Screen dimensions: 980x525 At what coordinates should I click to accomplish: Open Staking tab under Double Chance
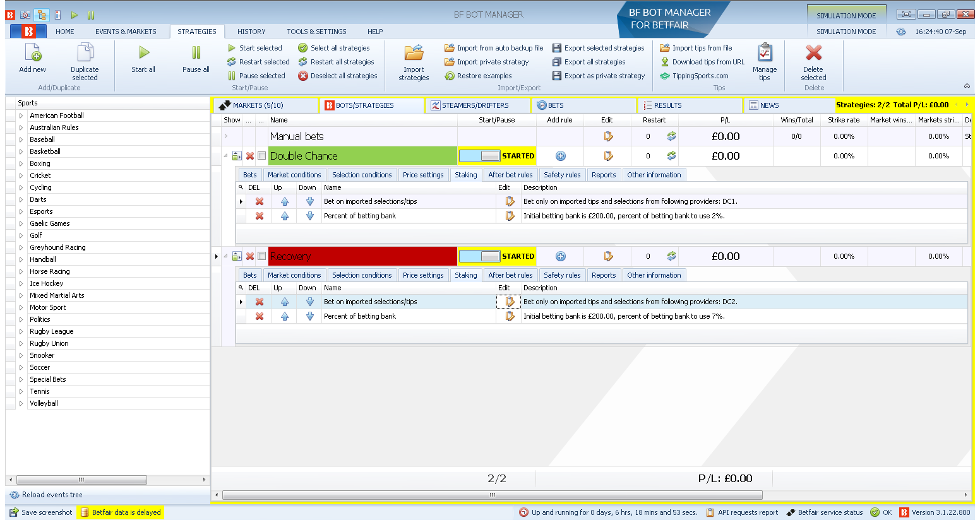(466, 175)
